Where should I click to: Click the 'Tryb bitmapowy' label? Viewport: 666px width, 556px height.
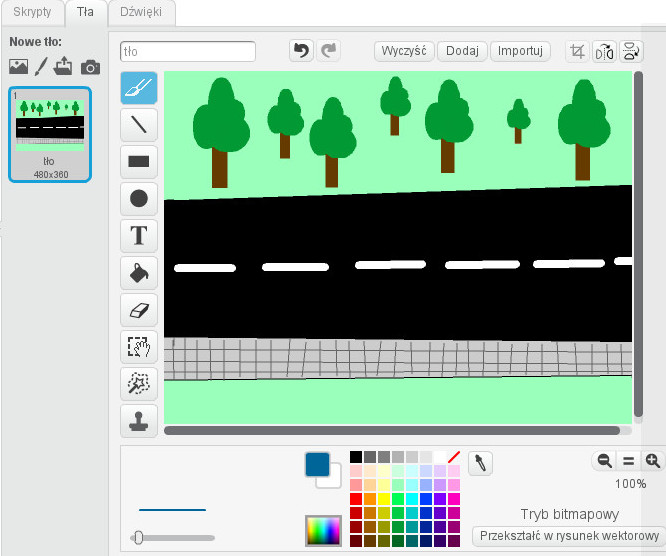click(570, 514)
